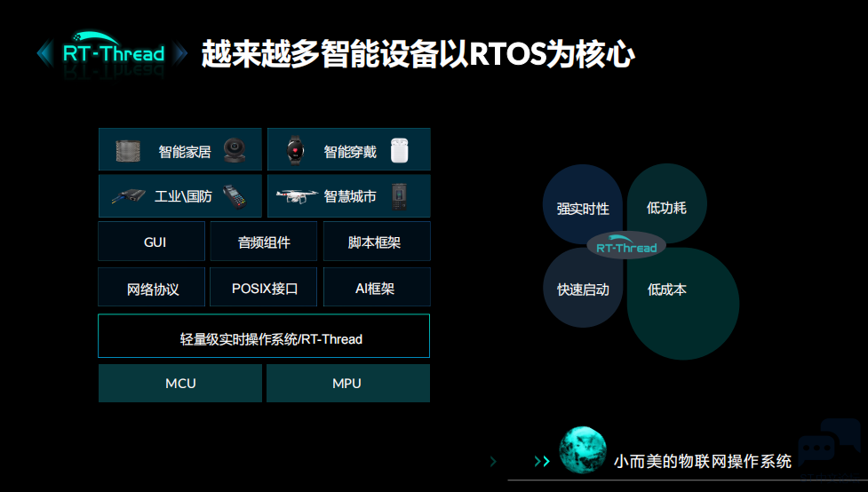Select the MCU block
This screenshot has width=868, height=492.
tap(180, 383)
